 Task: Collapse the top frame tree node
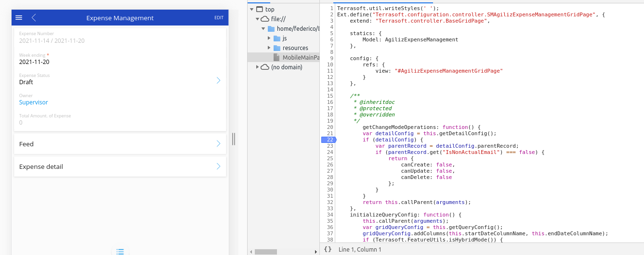point(251,9)
